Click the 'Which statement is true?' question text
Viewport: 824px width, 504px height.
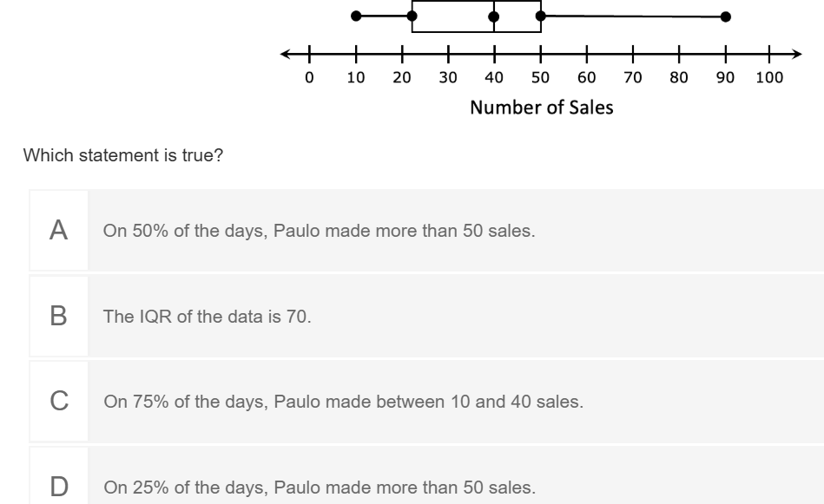pos(123,155)
